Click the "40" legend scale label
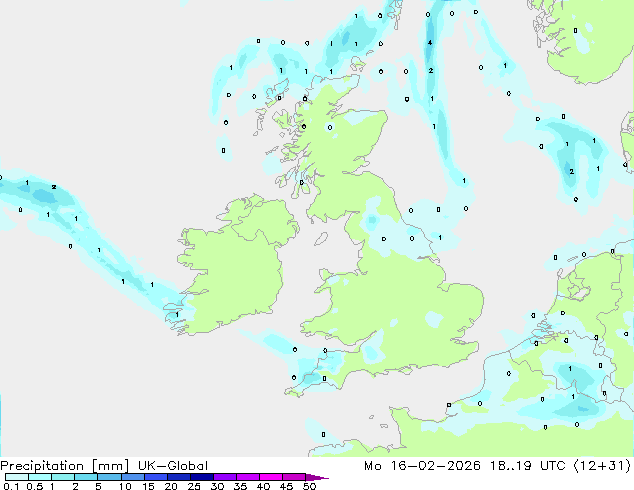Viewport: 634px width, 490px height. pyautogui.click(x=263, y=486)
